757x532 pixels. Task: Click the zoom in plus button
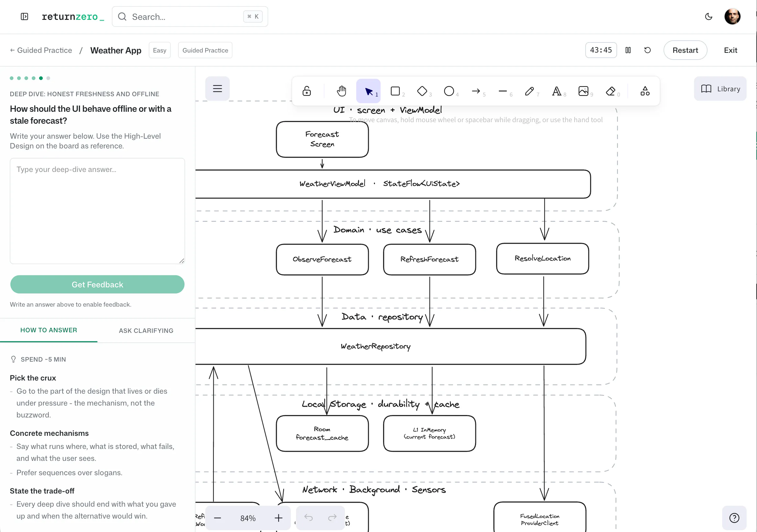279,518
